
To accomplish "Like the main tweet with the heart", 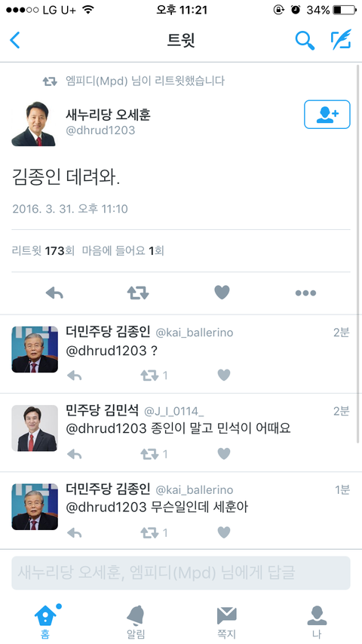I will (222, 293).
